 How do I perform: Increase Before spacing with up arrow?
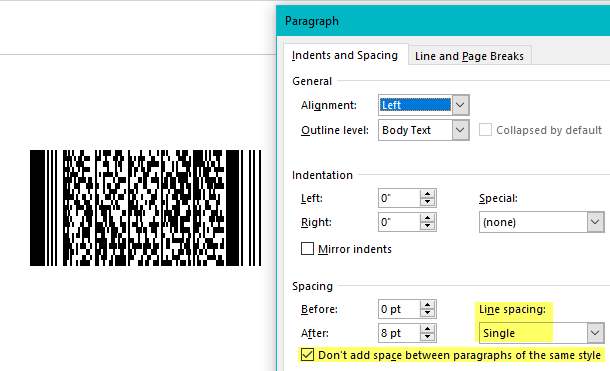click(428, 305)
